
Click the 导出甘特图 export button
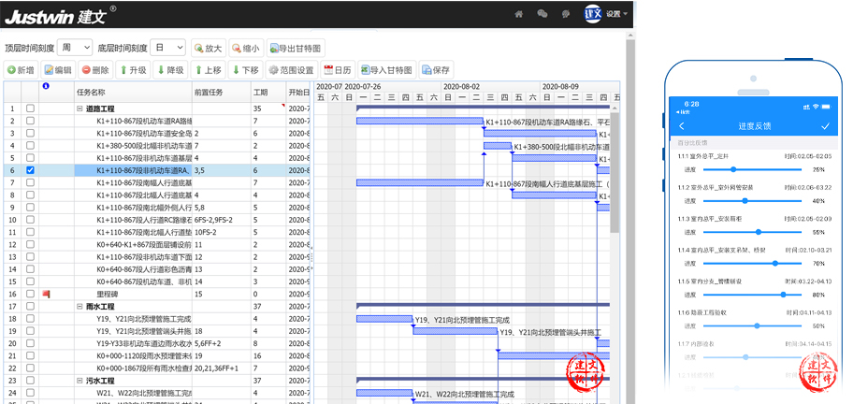tap(295, 48)
